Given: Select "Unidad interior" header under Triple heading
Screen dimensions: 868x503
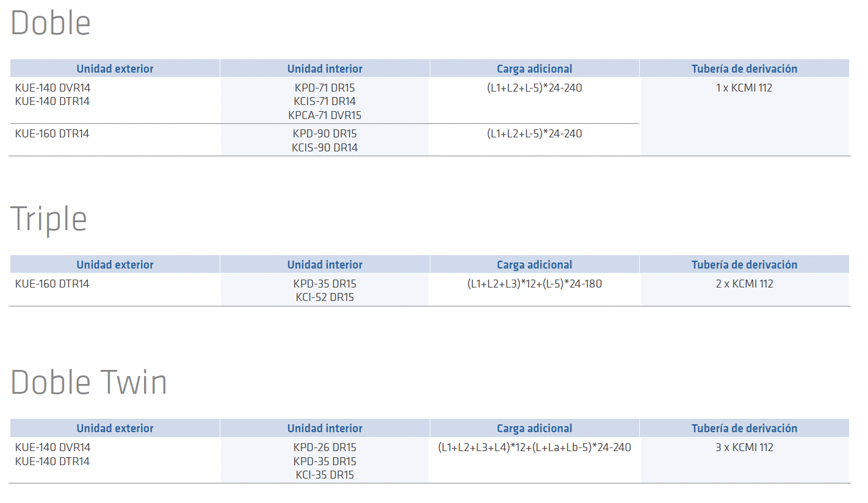Looking at the screenshot, I should [x=325, y=265].
